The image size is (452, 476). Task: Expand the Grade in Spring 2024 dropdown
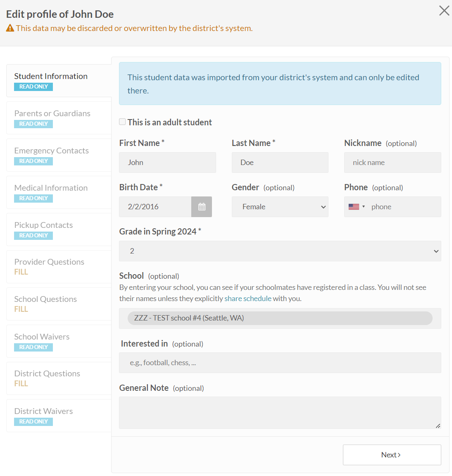(x=280, y=251)
